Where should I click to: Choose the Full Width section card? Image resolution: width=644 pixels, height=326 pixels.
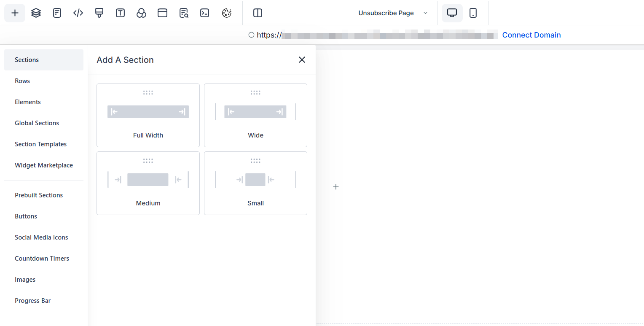click(x=148, y=115)
